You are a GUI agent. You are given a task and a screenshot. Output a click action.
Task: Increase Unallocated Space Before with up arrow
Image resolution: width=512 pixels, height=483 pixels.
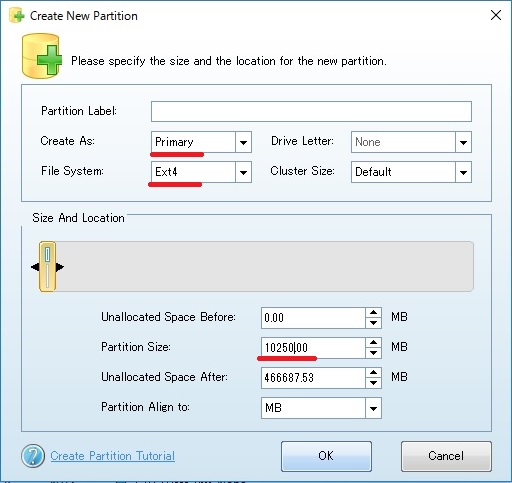coord(373,313)
